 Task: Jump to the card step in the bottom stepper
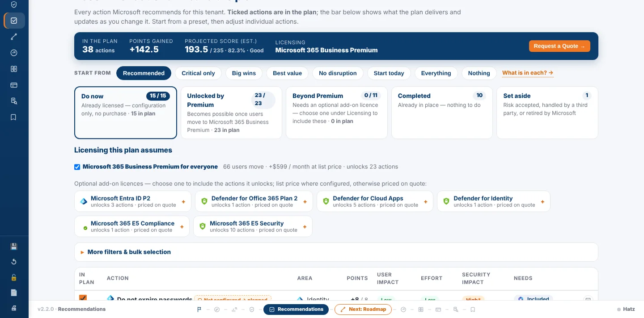pos(438,310)
